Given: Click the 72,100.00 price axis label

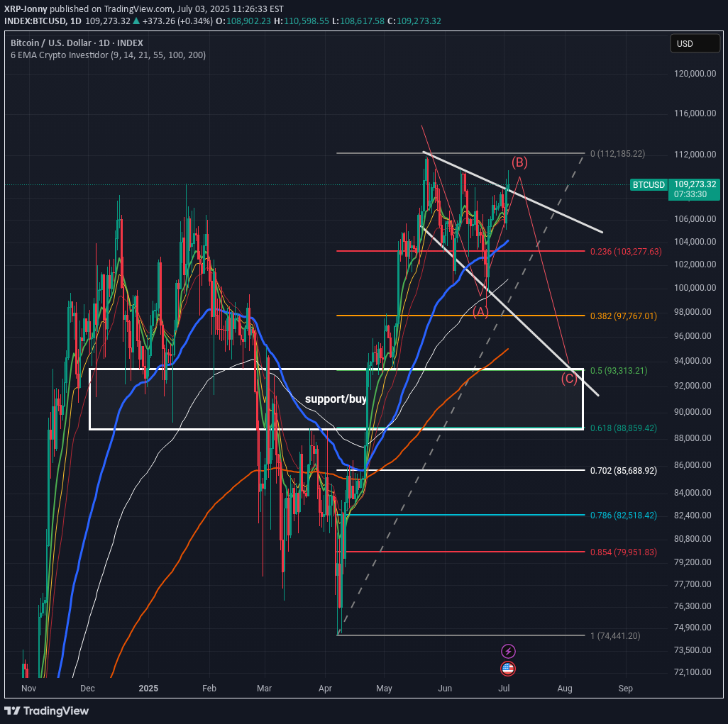Looking at the screenshot, I should pyautogui.click(x=693, y=672).
